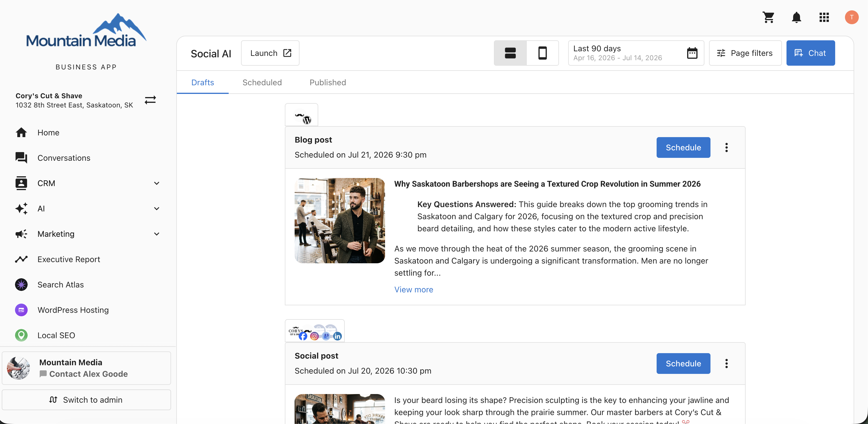868x424 pixels.
Task: Click the Marketing megaphone icon
Action: click(x=21, y=234)
